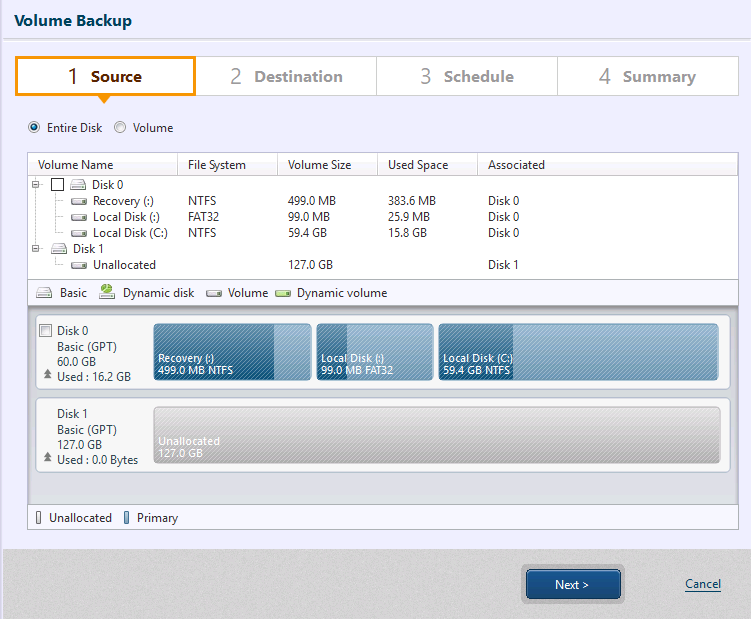
Task: Click the Unallocated volume icon in list
Action: pos(79,265)
